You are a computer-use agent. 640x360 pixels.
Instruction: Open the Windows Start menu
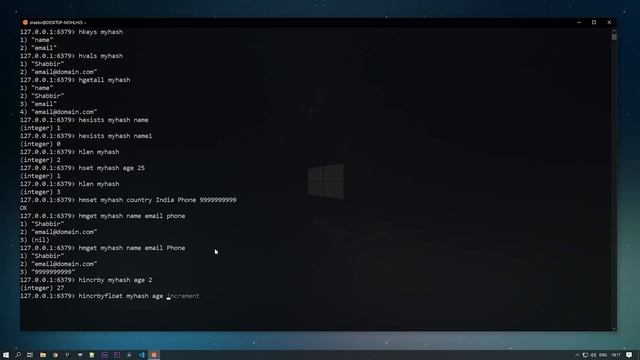[x=6, y=355]
